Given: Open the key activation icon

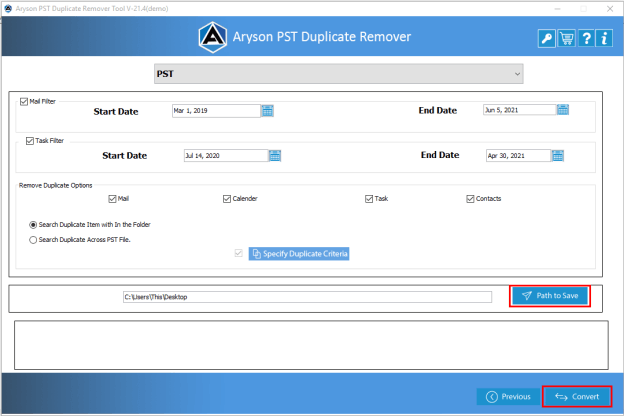Looking at the screenshot, I should click(547, 39).
